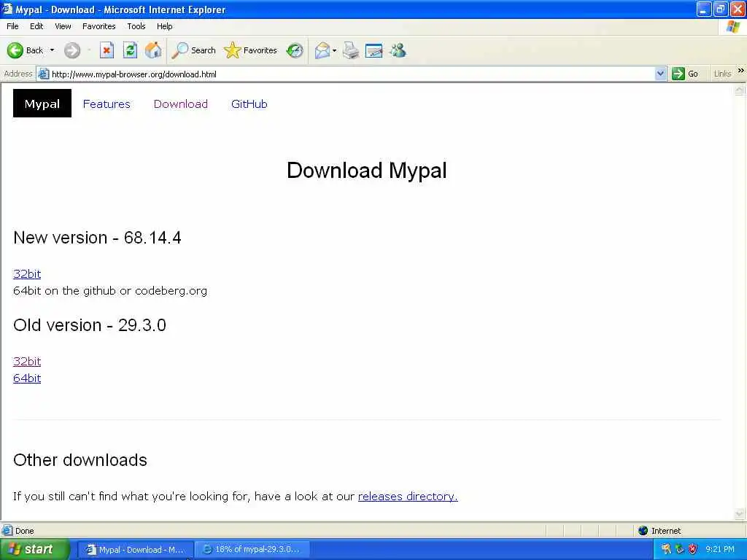Screen dimensions: 747x560
Task: Click the page scrollbar up arrow
Action: pyautogui.click(x=740, y=90)
